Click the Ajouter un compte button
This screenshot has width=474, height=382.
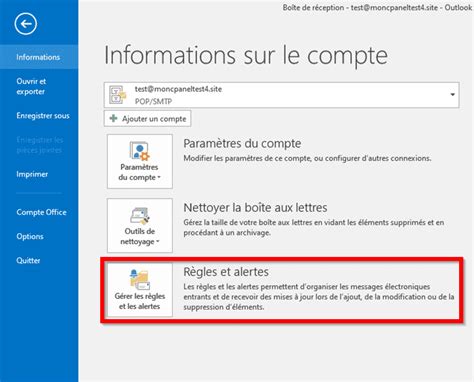pos(147,119)
